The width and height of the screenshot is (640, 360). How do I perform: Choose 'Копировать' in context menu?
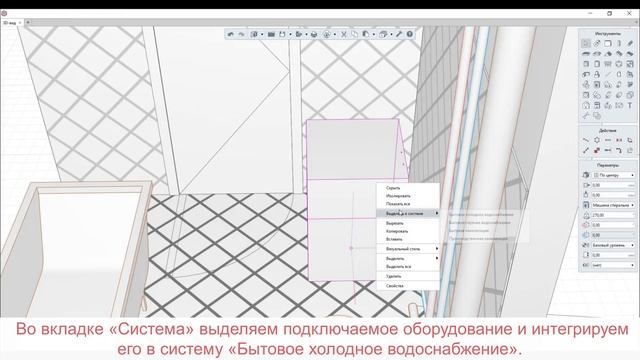[x=408, y=231]
